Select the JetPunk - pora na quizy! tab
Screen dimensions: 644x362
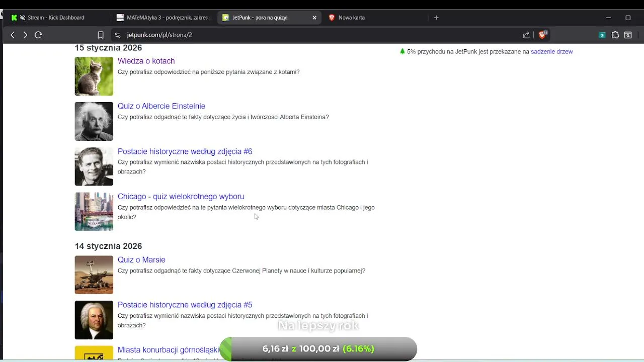(x=270, y=18)
